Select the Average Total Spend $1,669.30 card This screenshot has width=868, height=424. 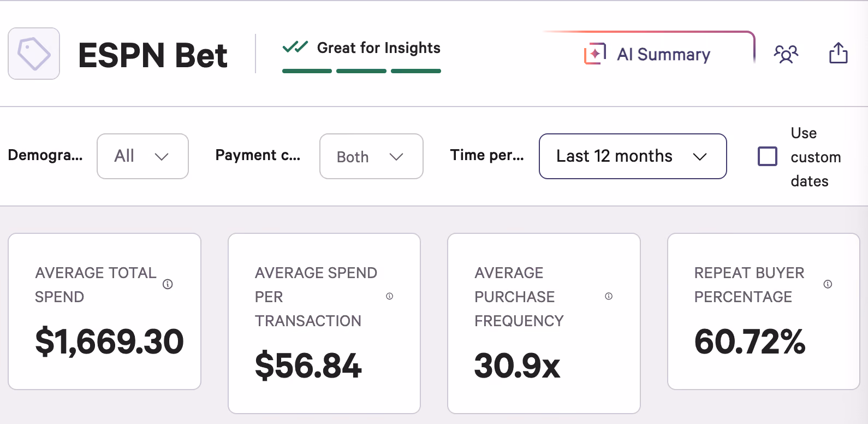tap(104, 311)
